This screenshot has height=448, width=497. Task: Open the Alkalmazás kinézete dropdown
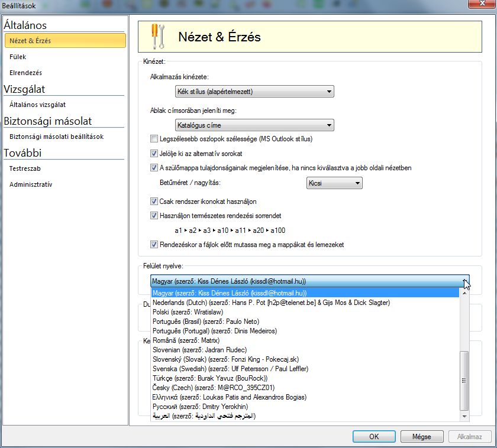[x=254, y=92]
